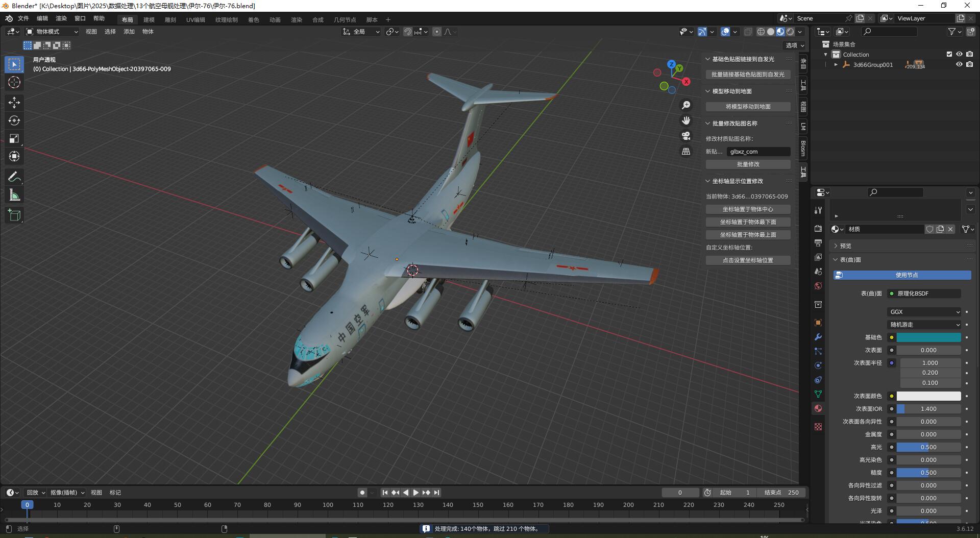Open the Texture properties checker icon
Screen dimensions: 980x538
pos(818,427)
